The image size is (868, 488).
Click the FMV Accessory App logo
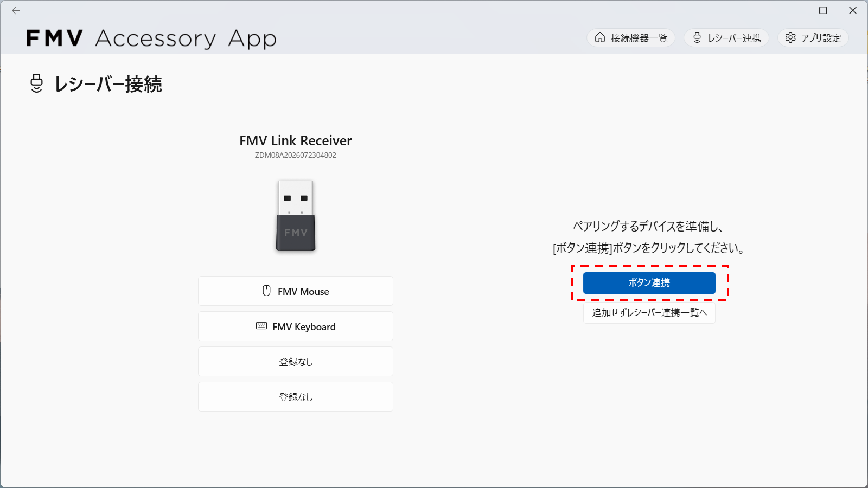[152, 38]
